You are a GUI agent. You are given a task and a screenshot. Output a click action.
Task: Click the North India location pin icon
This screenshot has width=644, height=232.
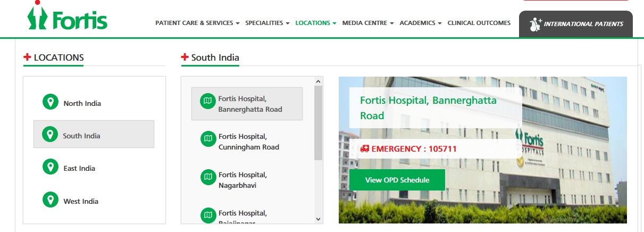51,103
